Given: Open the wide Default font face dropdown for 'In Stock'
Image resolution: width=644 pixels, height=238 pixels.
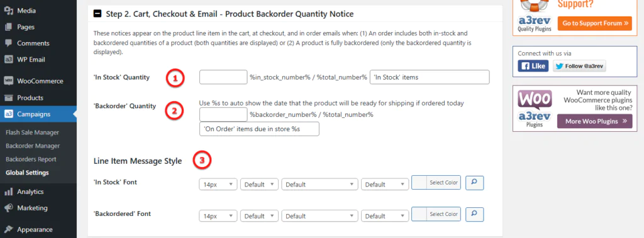Looking at the screenshot, I should pyautogui.click(x=320, y=184).
